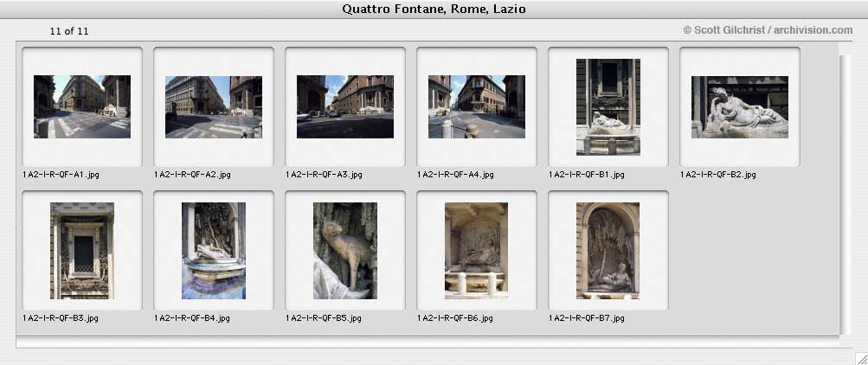Click the file name 1A2-I-R-QF-B4.jpg
Screen dimensions: 868x365
(192, 318)
